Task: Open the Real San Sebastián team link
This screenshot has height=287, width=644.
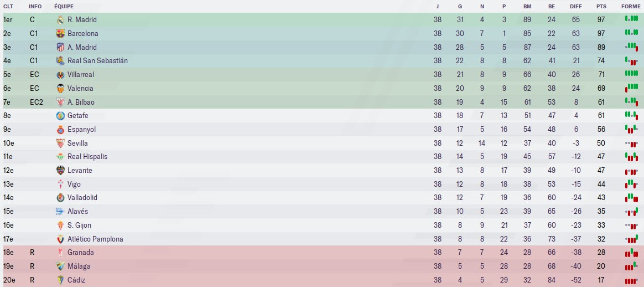Action: pyautogui.click(x=97, y=60)
